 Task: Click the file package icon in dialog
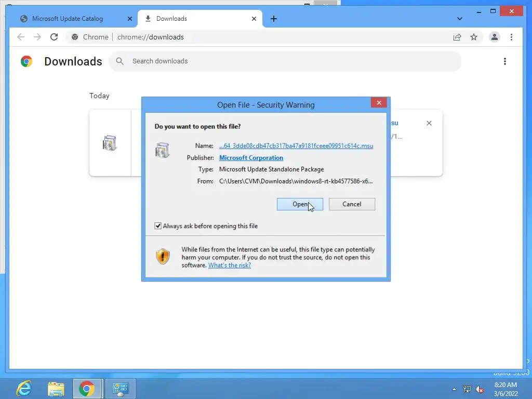(162, 150)
